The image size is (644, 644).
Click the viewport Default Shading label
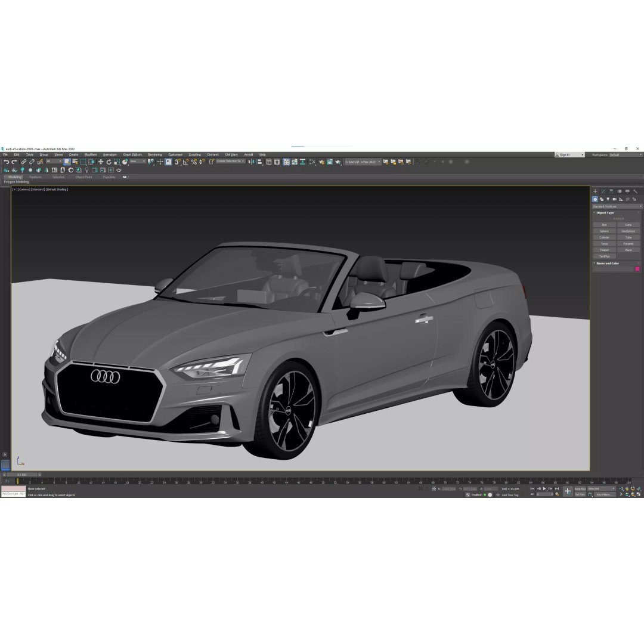pos(57,190)
